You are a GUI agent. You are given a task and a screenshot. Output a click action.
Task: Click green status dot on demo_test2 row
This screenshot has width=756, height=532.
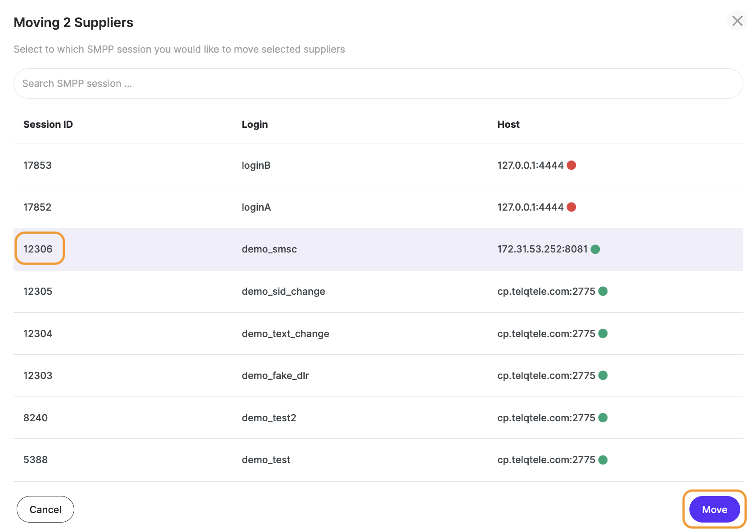coord(603,418)
